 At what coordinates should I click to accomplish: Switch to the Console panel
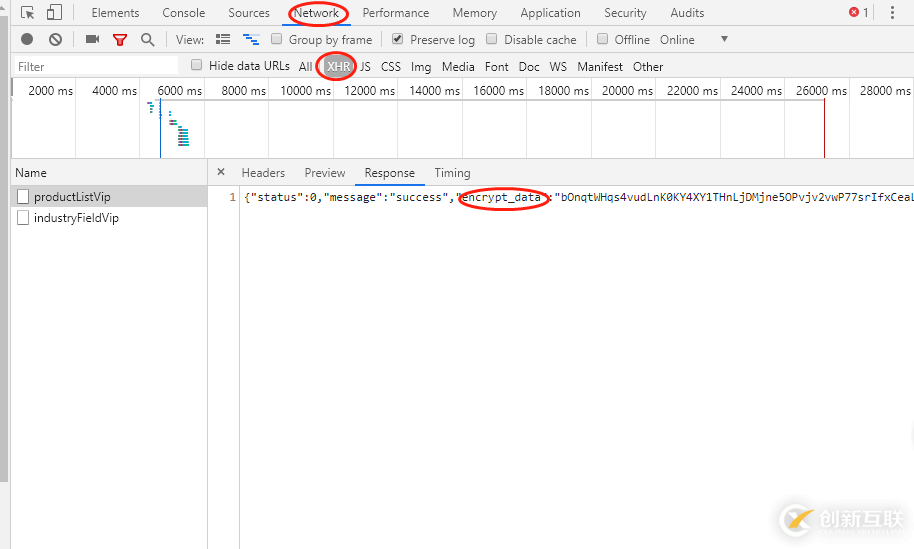click(x=184, y=13)
